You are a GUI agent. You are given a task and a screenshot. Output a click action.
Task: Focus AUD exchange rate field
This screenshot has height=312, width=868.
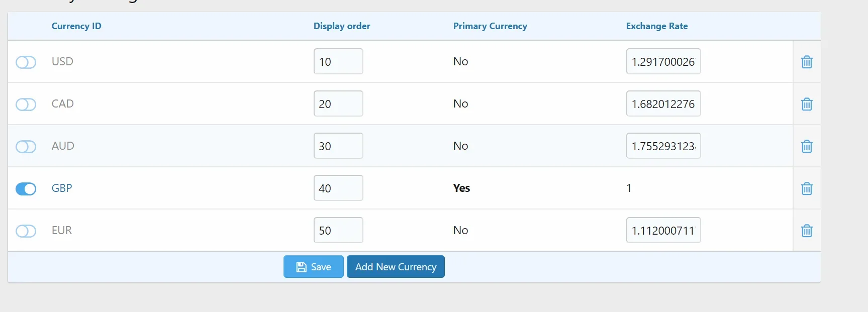663,146
